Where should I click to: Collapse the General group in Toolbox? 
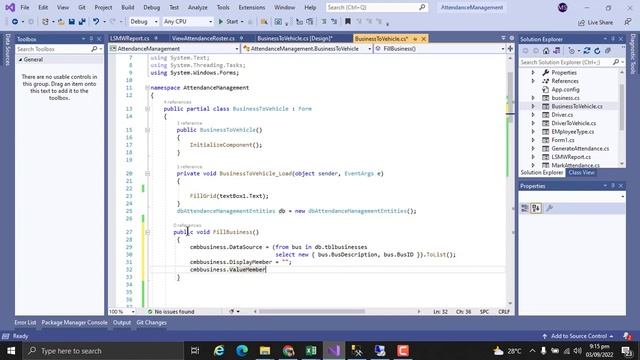pyautogui.click(x=20, y=60)
